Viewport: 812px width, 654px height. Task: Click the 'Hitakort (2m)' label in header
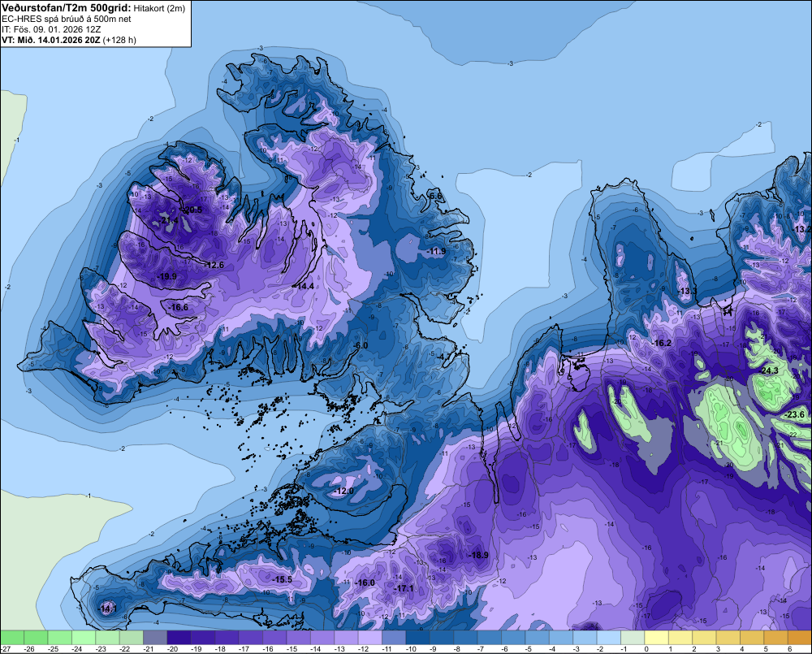pyautogui.click(x=158, y=8)
